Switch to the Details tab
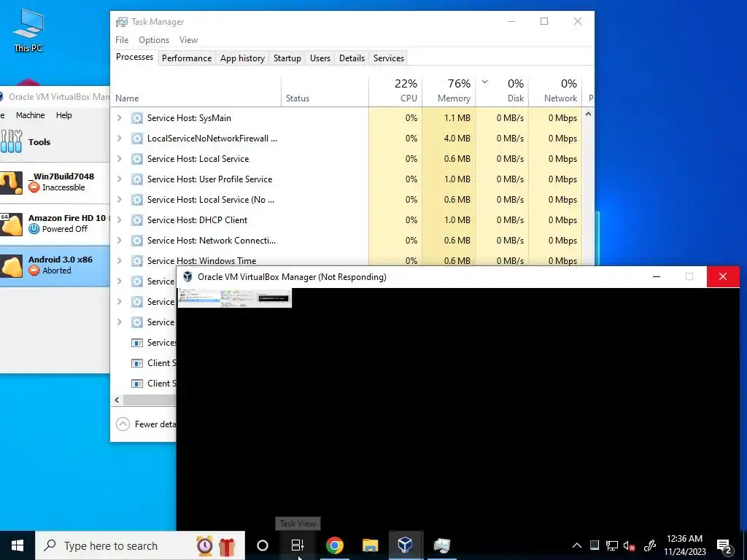The height and width of the screenshot is (560, 747). pos(352,58)
